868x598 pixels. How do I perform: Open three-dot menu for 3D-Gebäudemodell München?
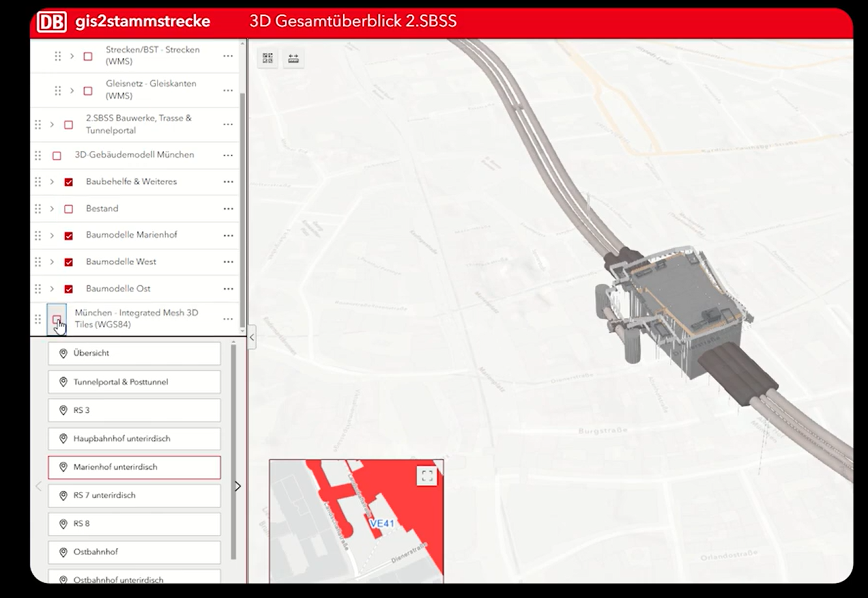228,155
